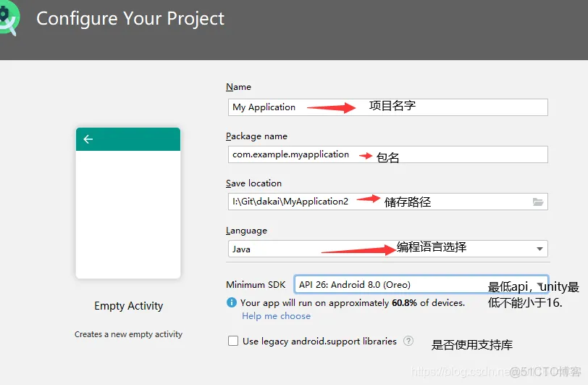Click the Android Studio logo icon

click(9, 19)
